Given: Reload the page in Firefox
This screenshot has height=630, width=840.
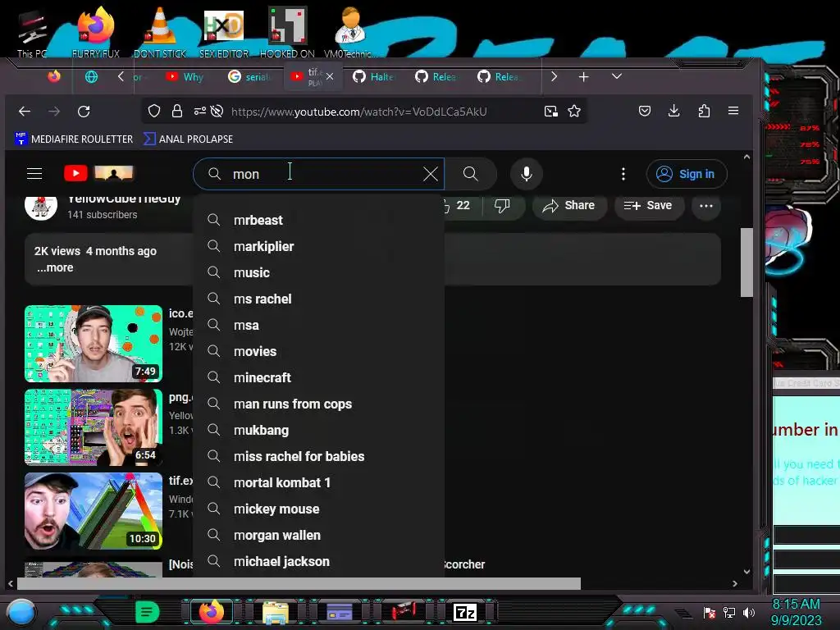Looking at the screenshot, I should [84, 112].
